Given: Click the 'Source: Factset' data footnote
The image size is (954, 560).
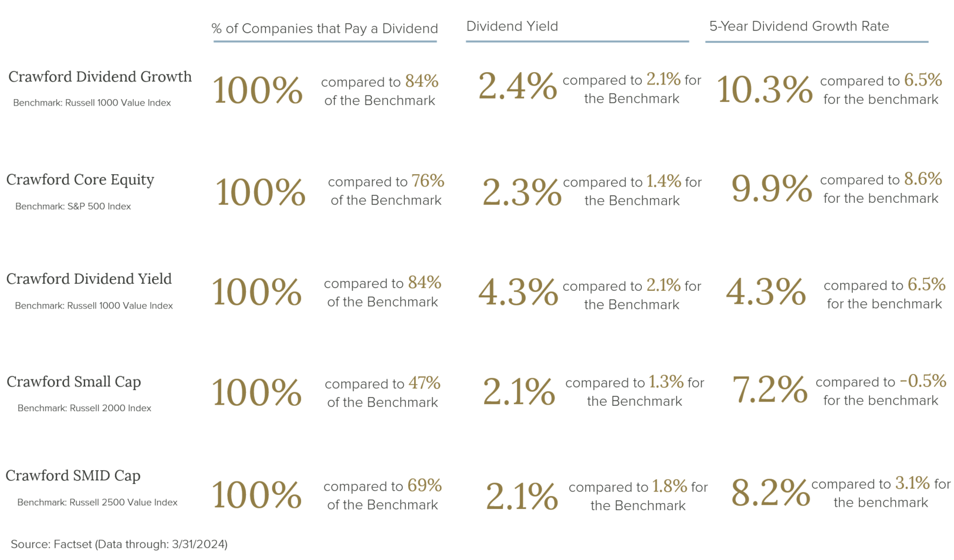Looking at the screenshot, I should click(x=119, y=544).
